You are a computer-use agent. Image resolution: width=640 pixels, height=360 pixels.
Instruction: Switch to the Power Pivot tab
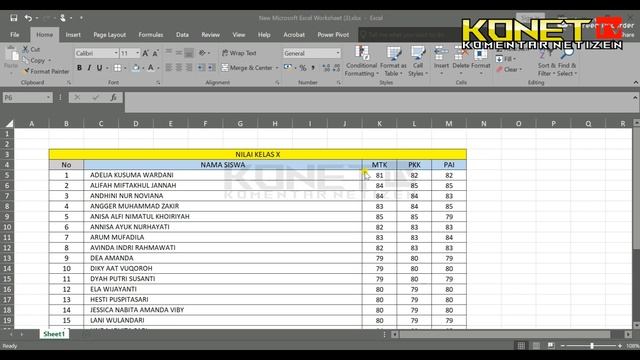pos(333,35)
